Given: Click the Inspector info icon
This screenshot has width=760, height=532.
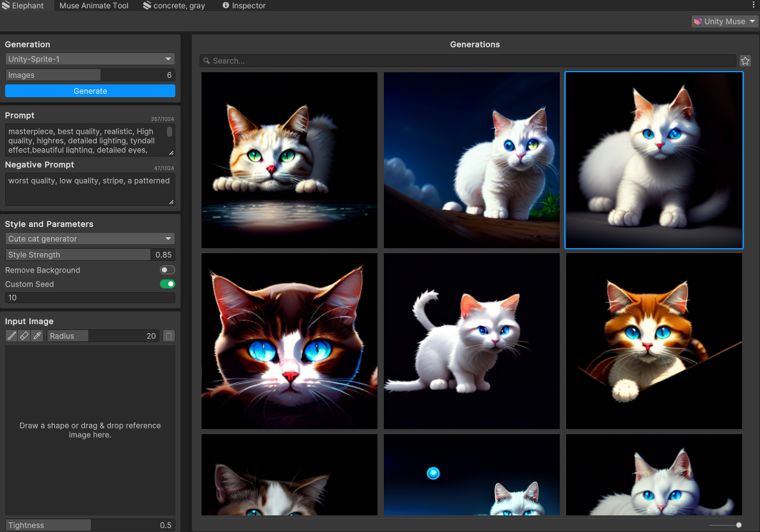Looking at the screenshot, I should [225, 5].
